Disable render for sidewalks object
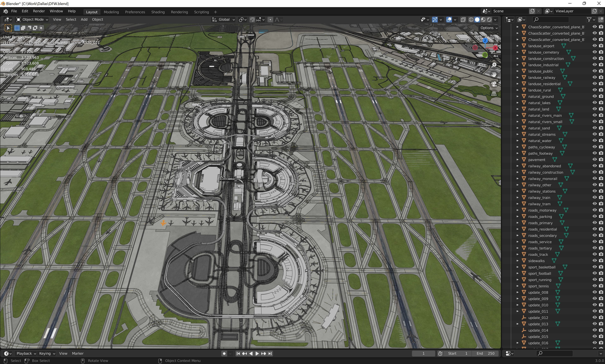Screen dimensions: 605x364 [601, 261]
